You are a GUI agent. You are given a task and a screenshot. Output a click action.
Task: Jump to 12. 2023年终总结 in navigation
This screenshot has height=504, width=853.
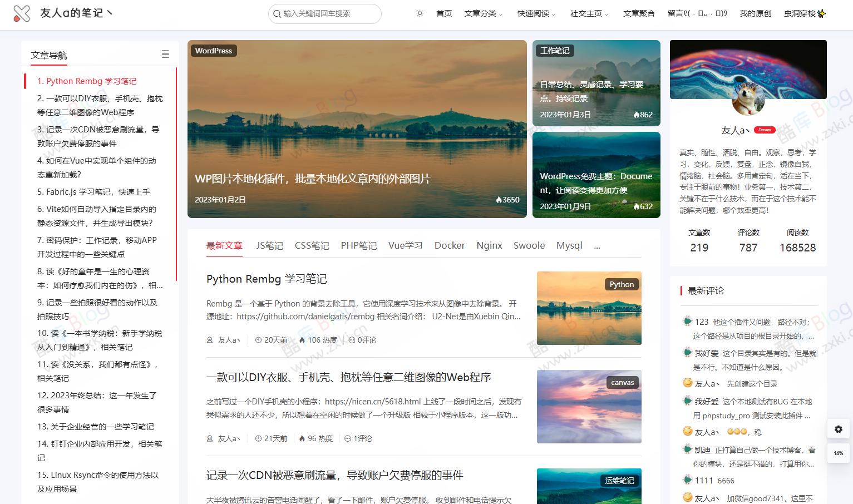pyautogui.click(x=97, y=402)
